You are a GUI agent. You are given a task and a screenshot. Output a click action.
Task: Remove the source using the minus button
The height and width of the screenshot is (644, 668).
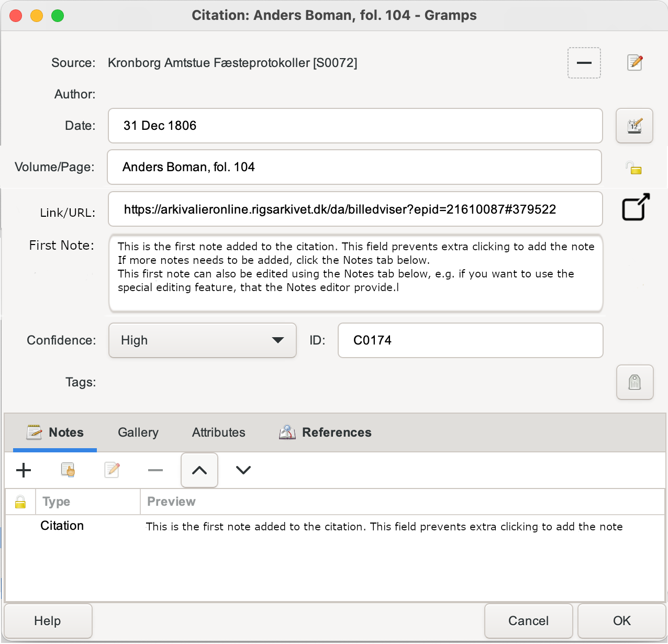point(584,63)
